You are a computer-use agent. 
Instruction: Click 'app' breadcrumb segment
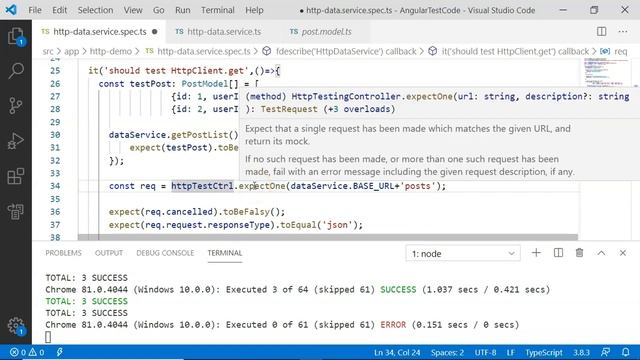[71, 51]
